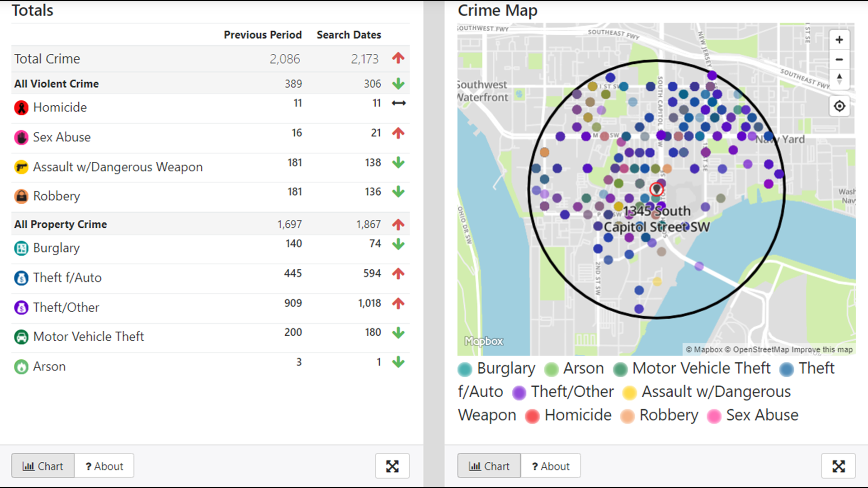Click the Arson legend green dot

point(551,369)
